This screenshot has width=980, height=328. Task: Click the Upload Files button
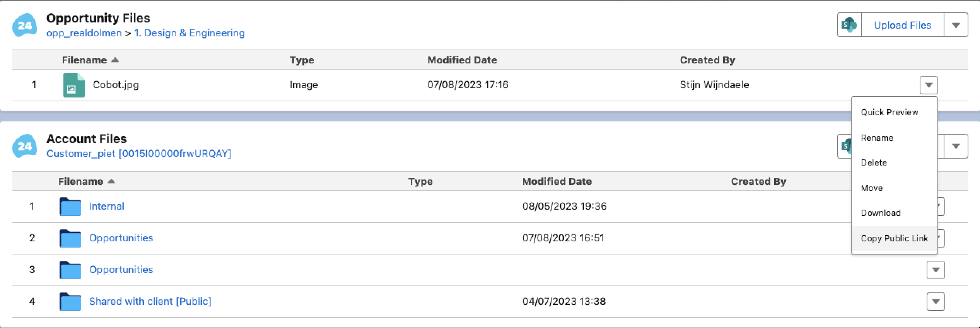tap(902, 25)
